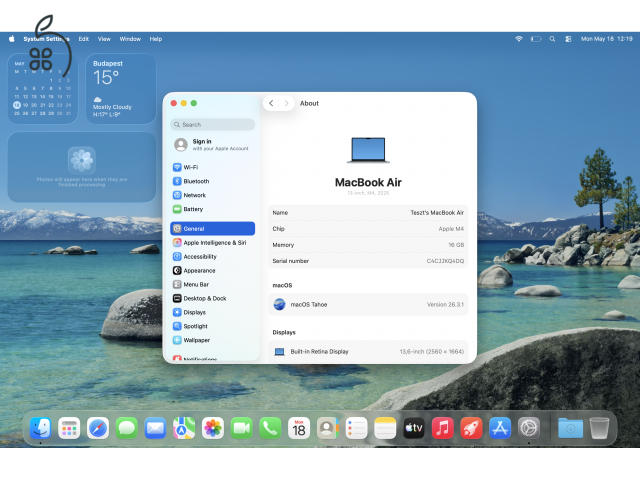
Task: Click the Name row Teszt's MacBook Air
Action: pos(368,213)
